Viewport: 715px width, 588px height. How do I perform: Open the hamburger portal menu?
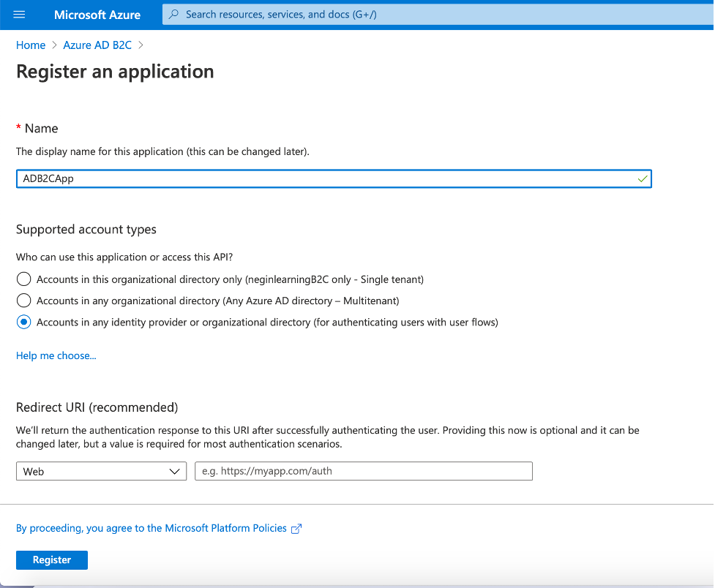tap(20, 15)
